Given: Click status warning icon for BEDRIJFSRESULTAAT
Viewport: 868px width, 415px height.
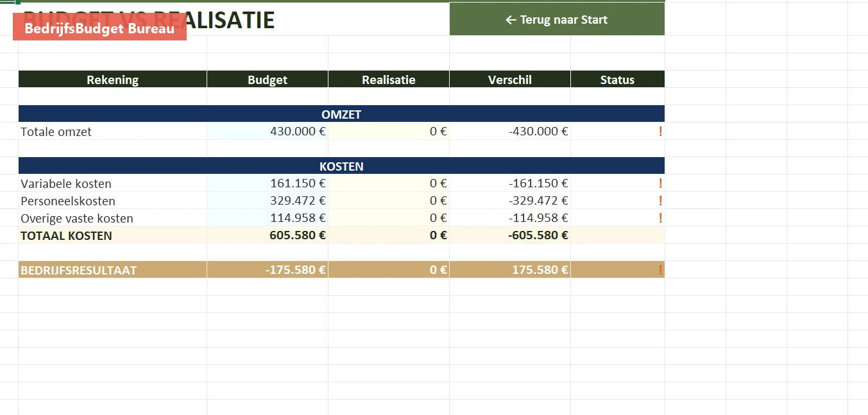Looking at the screenshot, I should tap(660, 270).
